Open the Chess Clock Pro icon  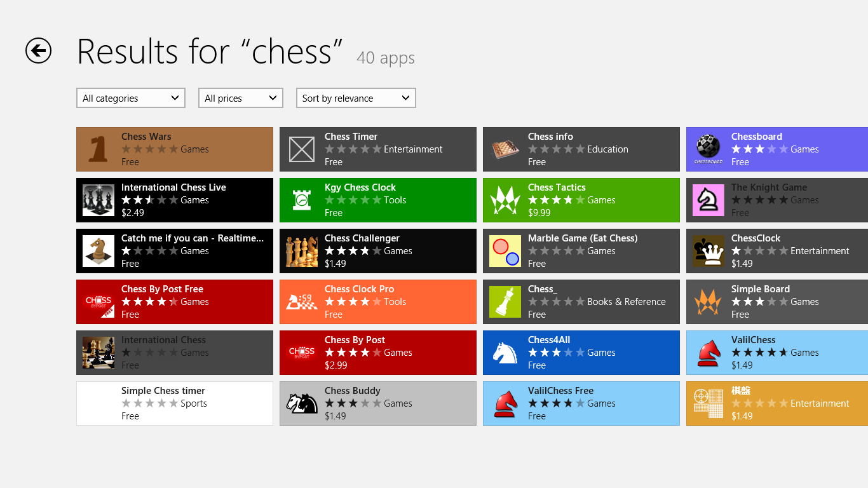click(302, 302)
